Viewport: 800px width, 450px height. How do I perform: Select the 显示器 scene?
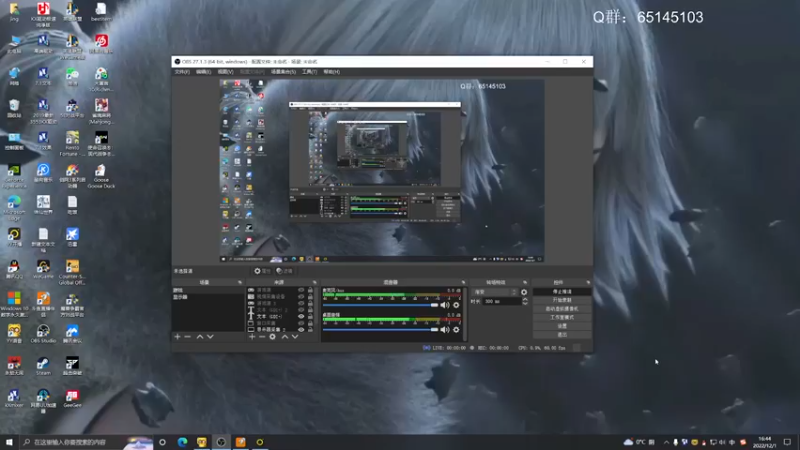(x=208, y=296)
